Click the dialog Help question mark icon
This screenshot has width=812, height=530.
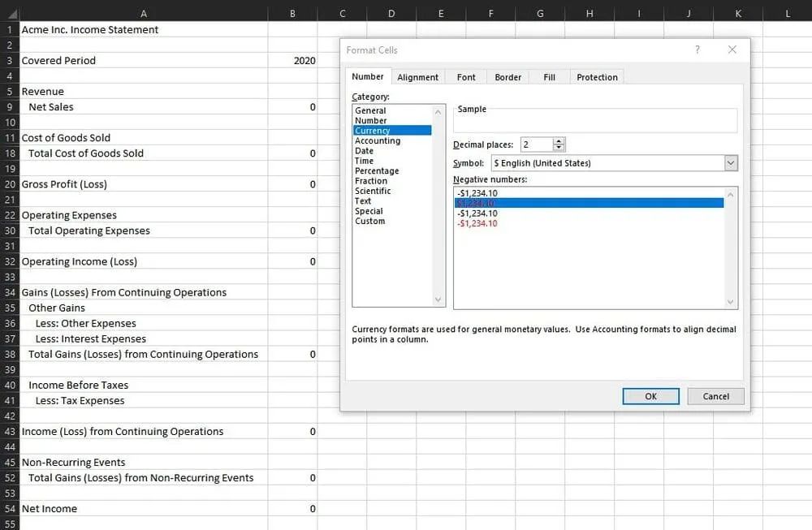tap(697, 50)
